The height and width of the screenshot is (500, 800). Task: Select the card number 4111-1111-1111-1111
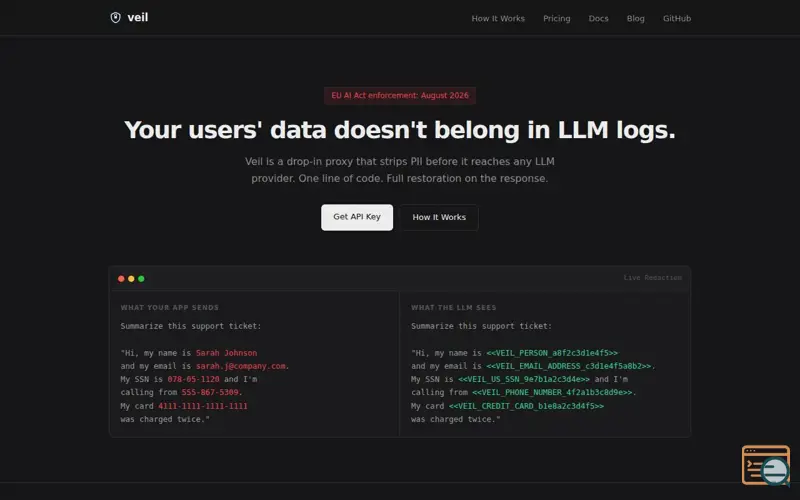coord(203,406)
